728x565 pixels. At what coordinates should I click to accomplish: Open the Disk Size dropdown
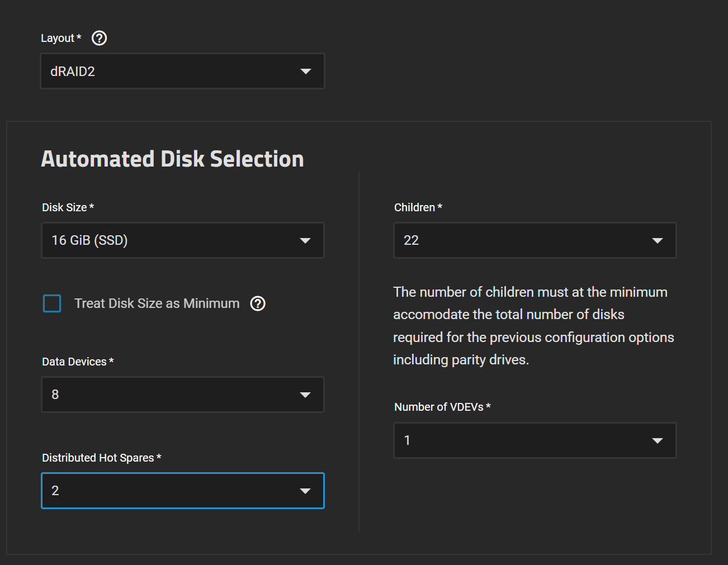[x=183, y=240]
